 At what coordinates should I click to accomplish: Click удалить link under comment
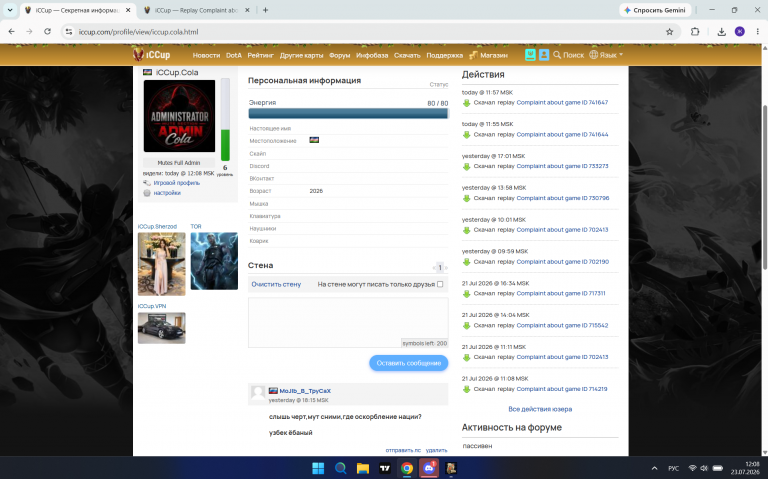pos(436,450)
